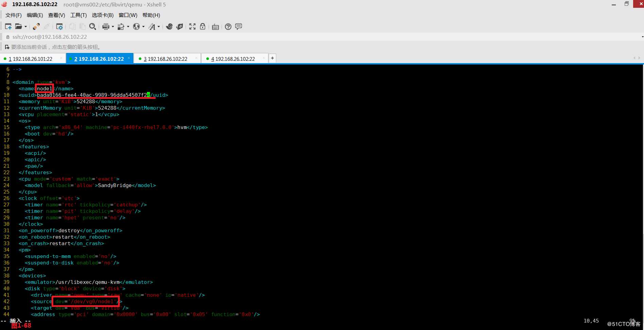Launch the Xftp swirl icon
The height and width of the screenshot is (330, 644).
(169, 26)
